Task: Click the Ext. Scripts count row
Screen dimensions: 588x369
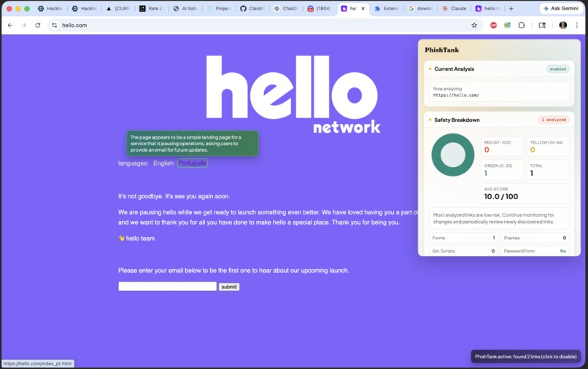Action: (x=463, y=251)
